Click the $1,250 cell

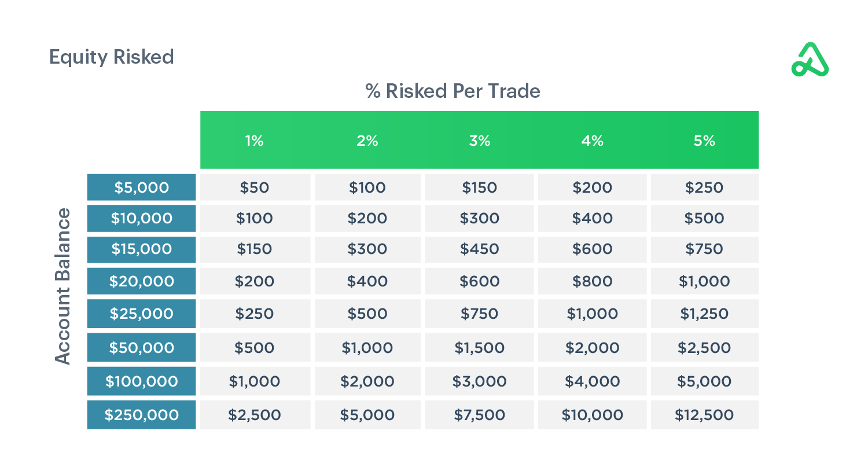tap(704, 314)
